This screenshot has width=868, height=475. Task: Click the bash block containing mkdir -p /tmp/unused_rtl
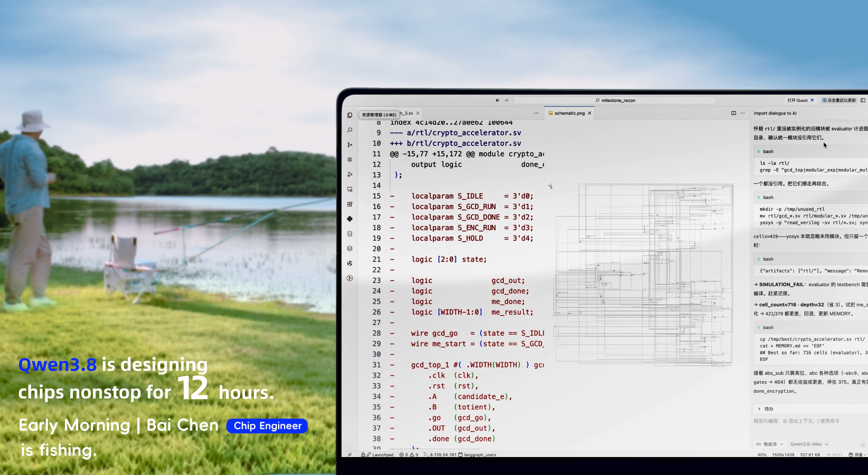pos(811,209)
